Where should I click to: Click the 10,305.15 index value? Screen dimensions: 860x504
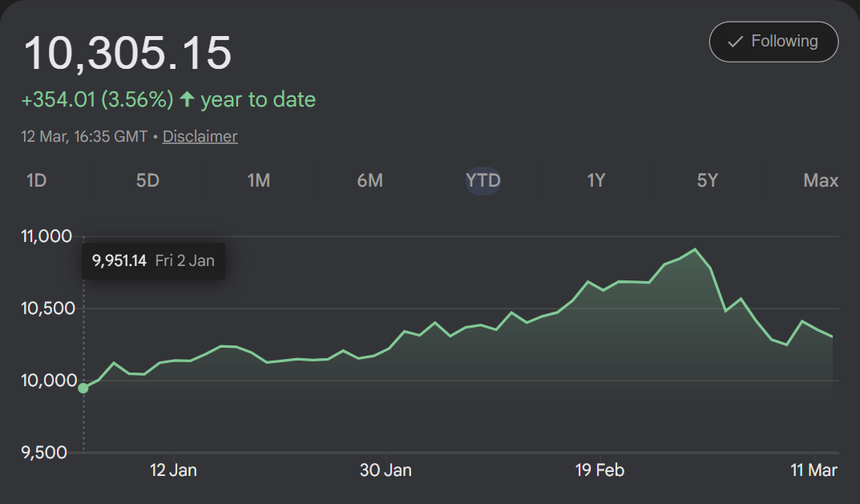127,53
